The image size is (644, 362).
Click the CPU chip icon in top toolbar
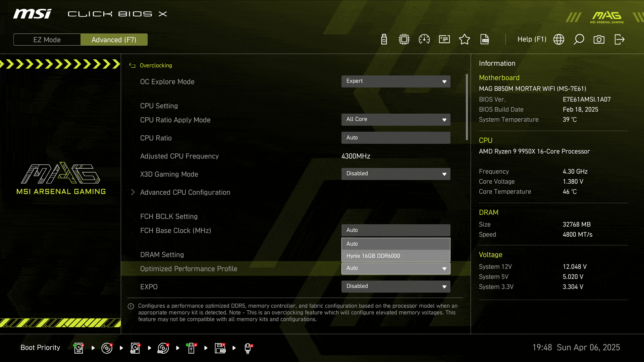tap(404, 40)
